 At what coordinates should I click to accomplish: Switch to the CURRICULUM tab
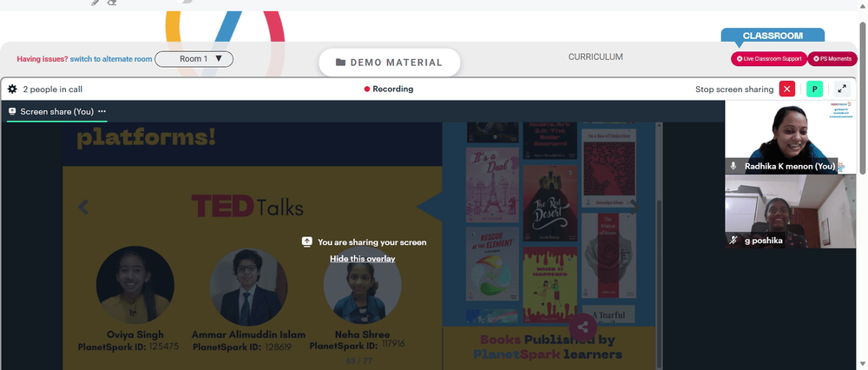(595, 57)
